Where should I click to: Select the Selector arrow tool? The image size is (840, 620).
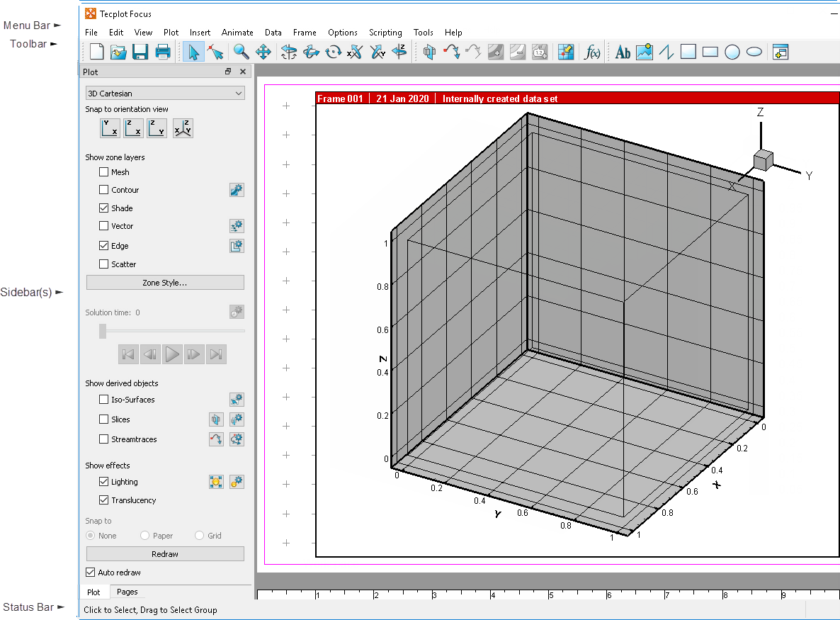[193, 52]
